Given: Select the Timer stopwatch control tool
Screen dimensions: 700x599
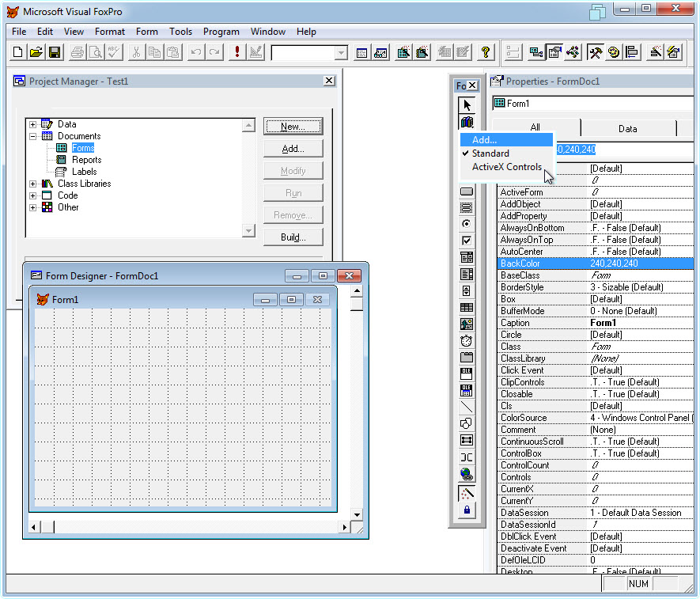Looking at the screenshot, I should pyautogui.click(x=467, y=341).
